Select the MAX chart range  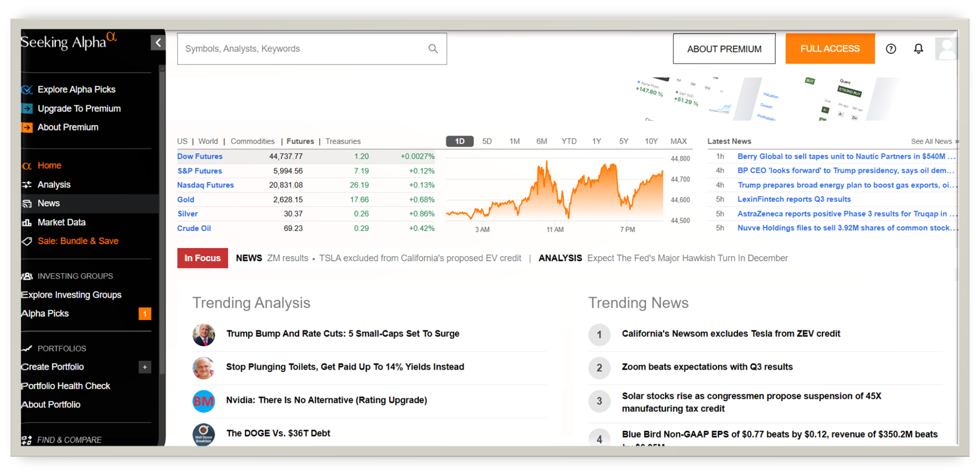(x=679, y=141)
